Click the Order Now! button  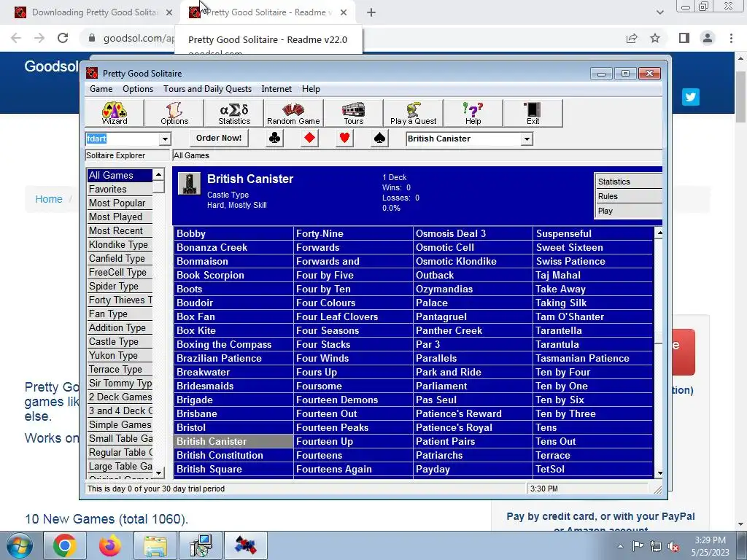point(219,138)
